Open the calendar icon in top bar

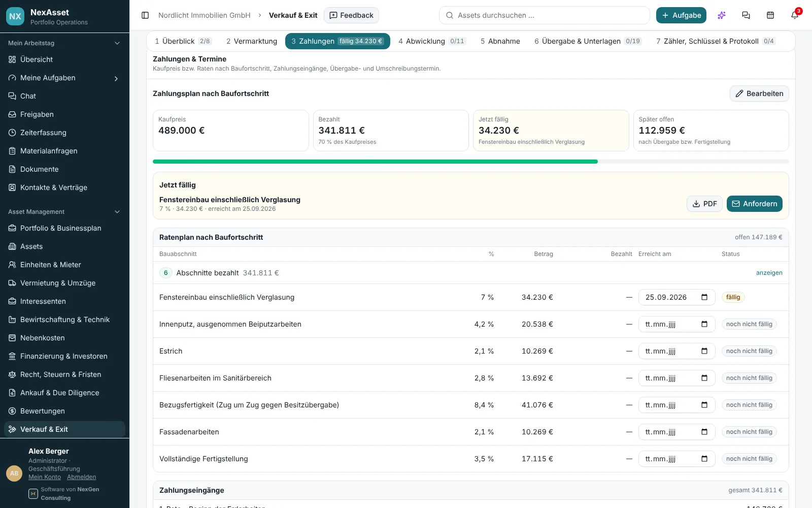point(770,15)
